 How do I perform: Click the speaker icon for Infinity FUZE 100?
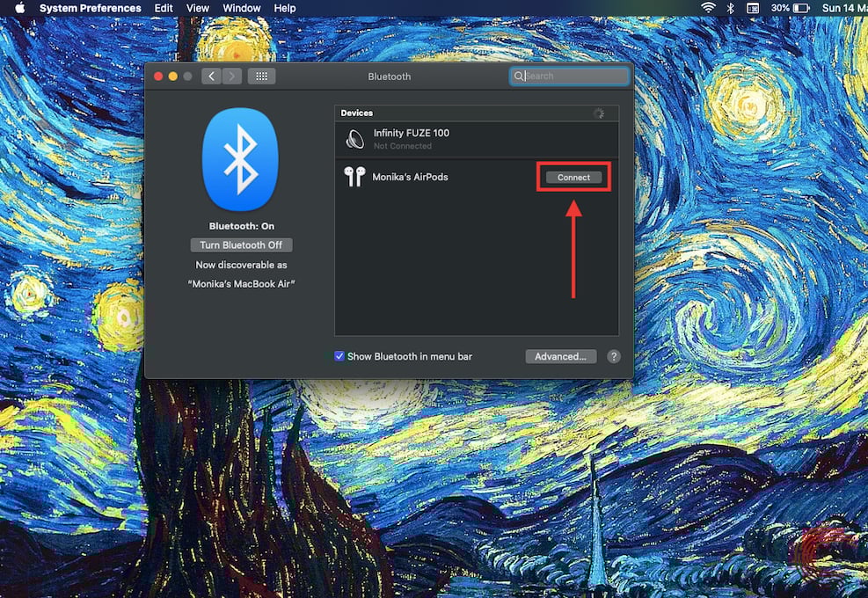click(x=354, y=139)
